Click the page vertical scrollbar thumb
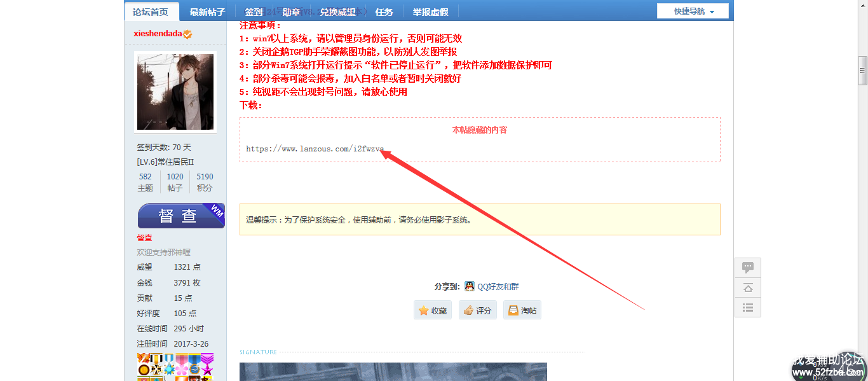Image resolution: width=868 pixels, height=381 pixels. point(862,70)
